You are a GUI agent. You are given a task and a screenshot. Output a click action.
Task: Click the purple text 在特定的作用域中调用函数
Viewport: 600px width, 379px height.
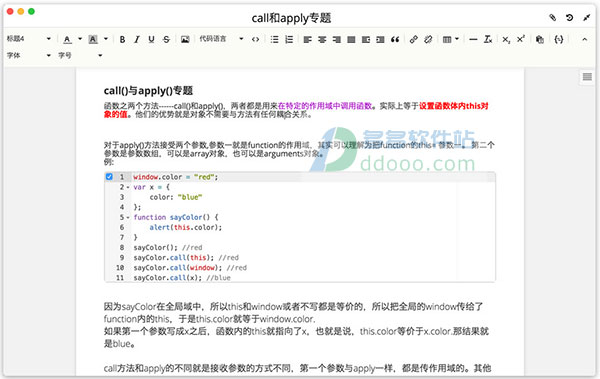(x=325, y=106)
